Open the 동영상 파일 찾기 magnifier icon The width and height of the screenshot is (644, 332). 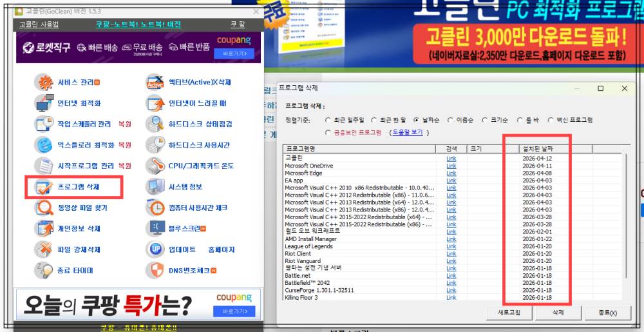point(44,208)
